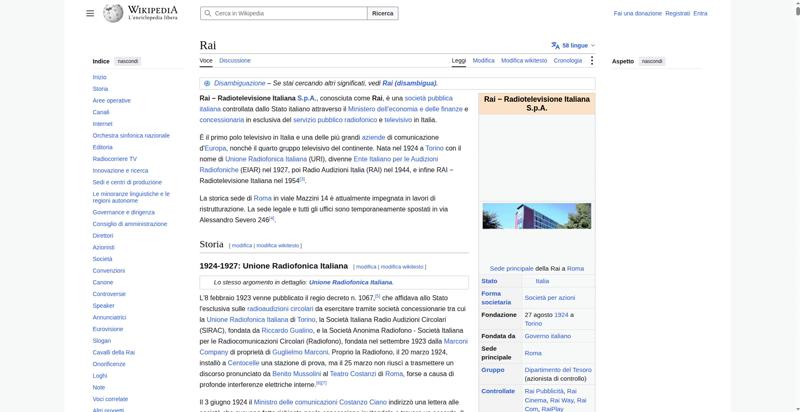The width and height of the screenshot is (800, 412).
Task: Open the Guglielmo Marconi link
Action: coord(300,352)
